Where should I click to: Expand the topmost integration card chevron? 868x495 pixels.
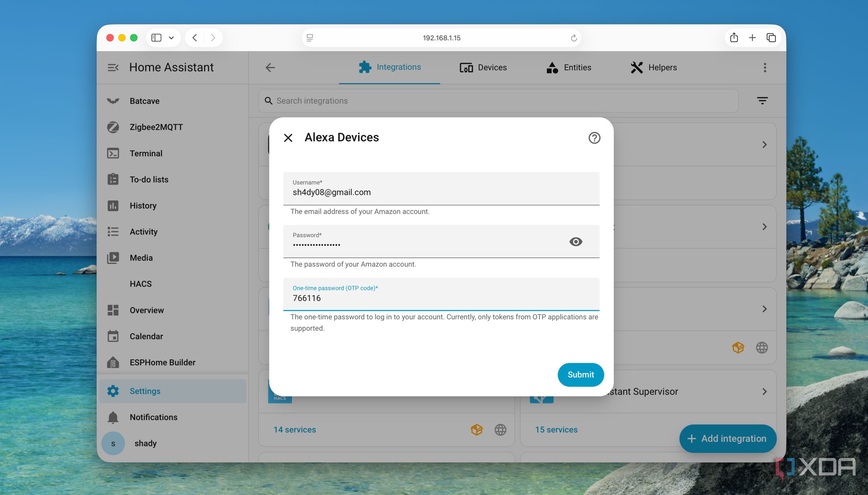tap(764, 145)
